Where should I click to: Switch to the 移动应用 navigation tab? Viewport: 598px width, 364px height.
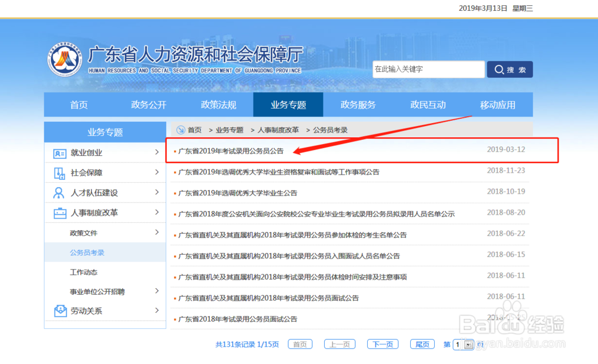tap(498, 104)
